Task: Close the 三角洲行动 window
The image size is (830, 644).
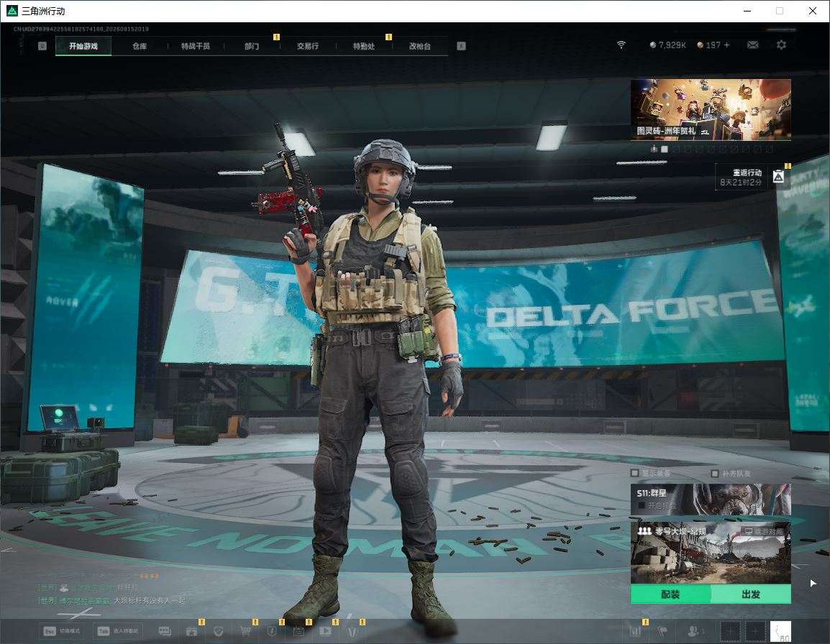Action: [813, 11]
